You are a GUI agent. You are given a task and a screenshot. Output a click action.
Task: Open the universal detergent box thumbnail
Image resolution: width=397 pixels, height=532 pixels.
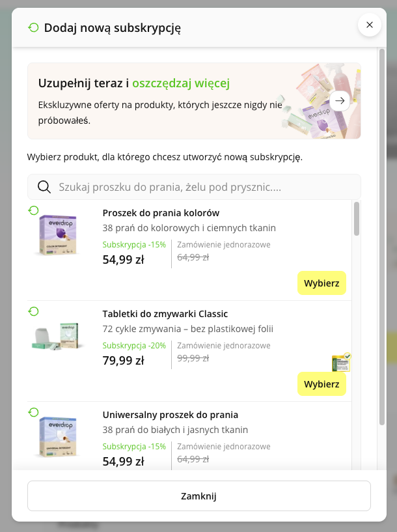[57, 437]
